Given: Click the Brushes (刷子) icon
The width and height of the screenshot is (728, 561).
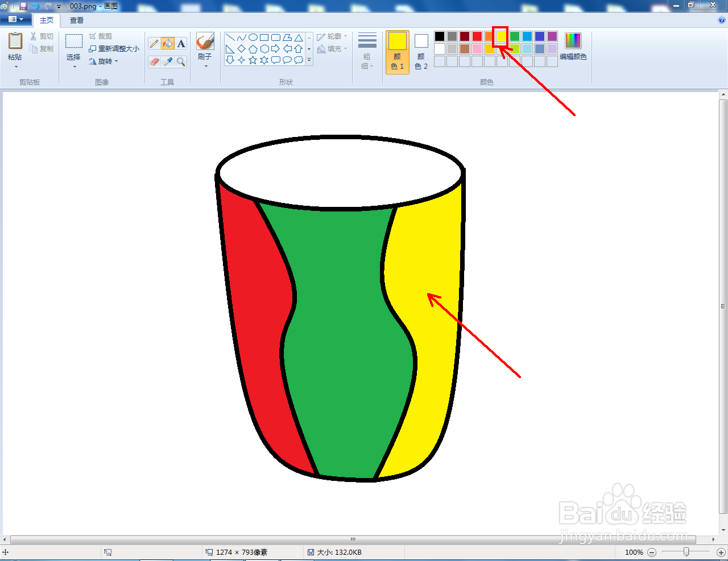Looking at the screenshot, I should coord(205,41).
